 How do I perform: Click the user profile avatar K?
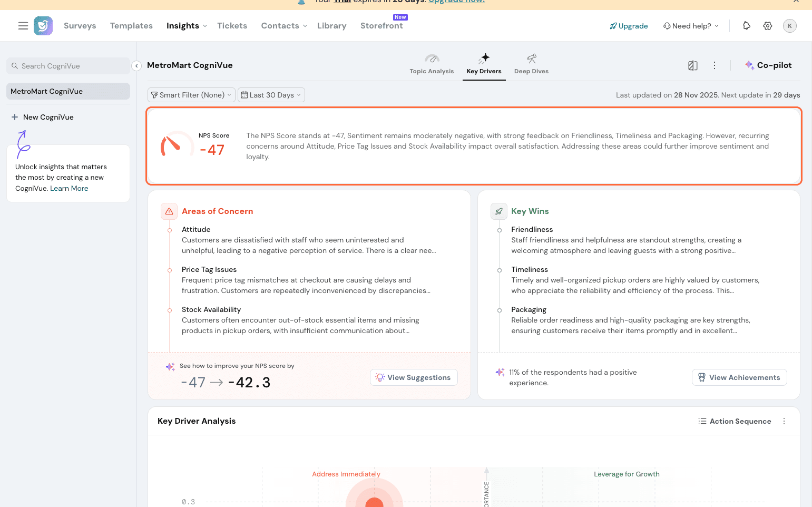click(x=789, y=26)
